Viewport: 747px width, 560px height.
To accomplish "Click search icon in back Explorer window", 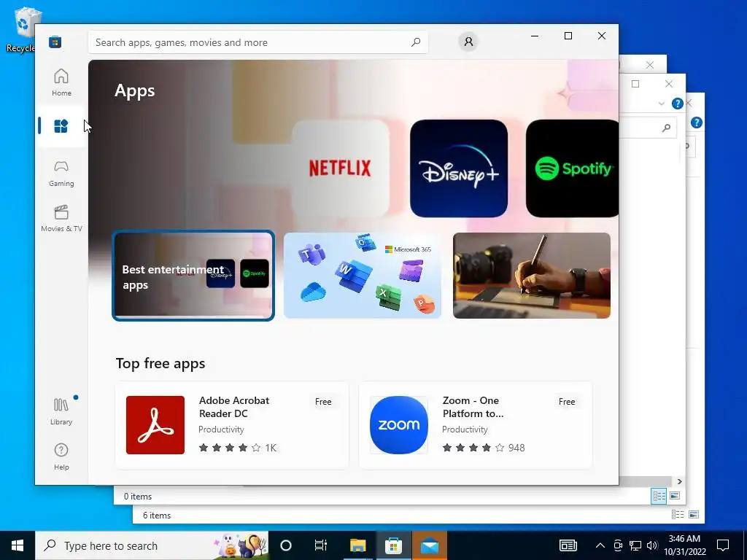I will click(x=666, y=128).
